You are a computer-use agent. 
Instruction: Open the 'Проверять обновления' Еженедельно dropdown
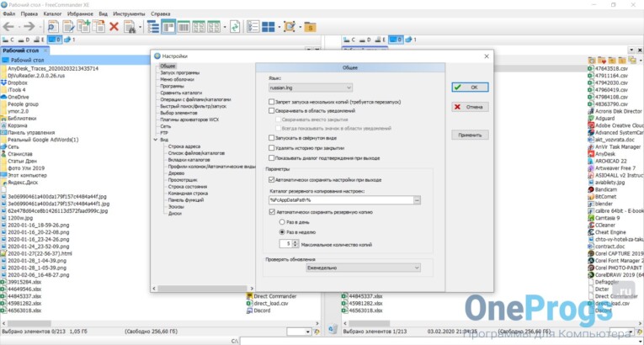pos(363,268)
